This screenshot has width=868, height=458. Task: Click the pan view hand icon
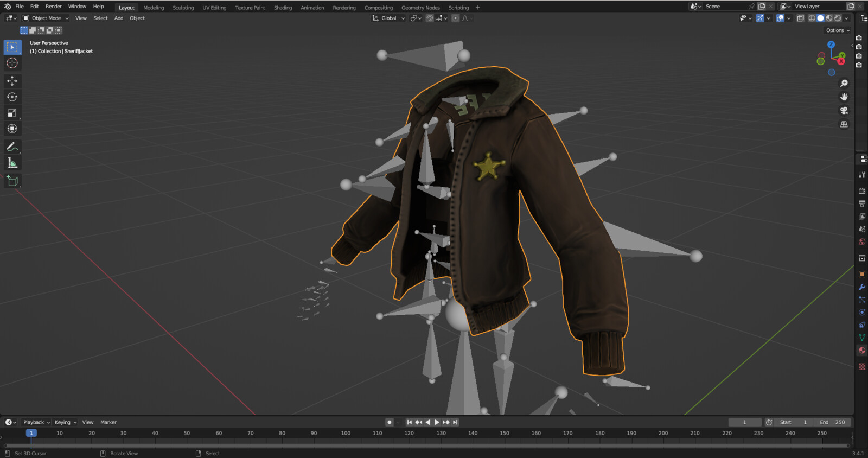[844, 97]
